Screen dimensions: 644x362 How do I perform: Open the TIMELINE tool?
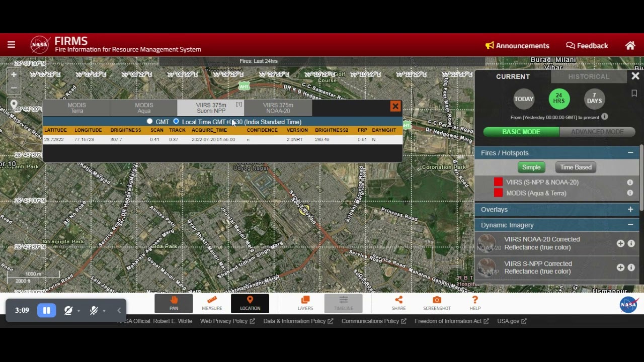point(344,303)
